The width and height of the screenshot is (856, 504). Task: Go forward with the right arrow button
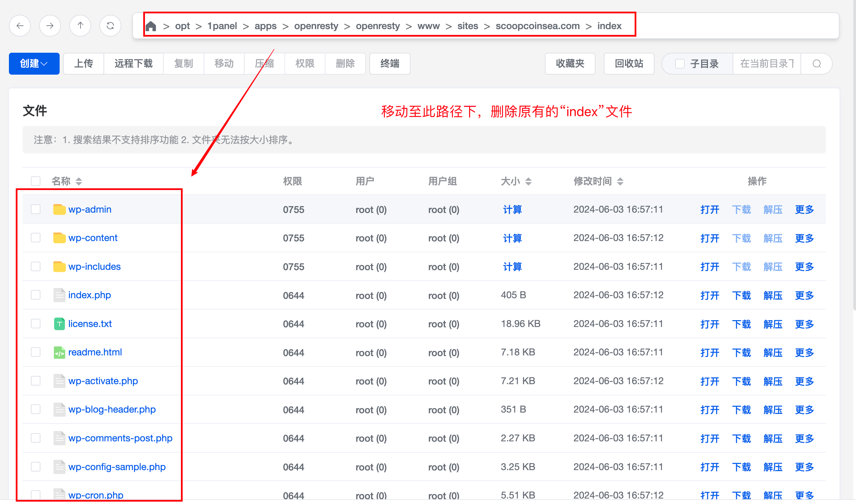(50, 26)
